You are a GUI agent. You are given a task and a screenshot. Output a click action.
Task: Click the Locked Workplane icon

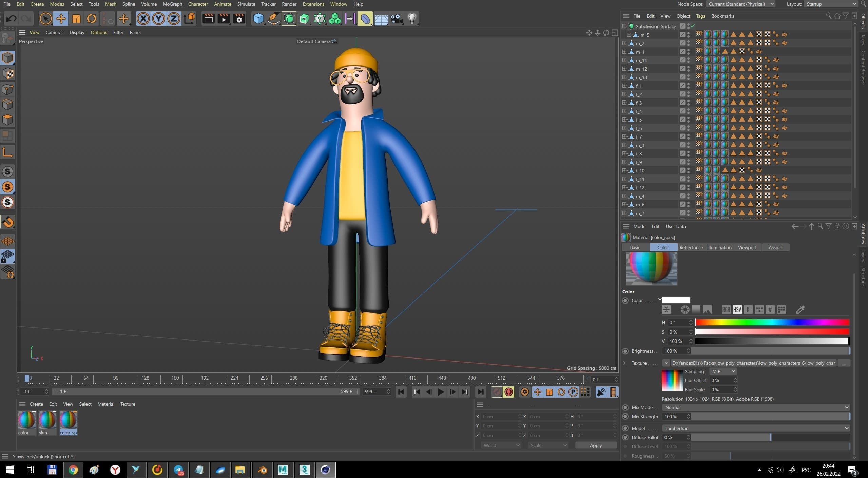tap(8, 257)
